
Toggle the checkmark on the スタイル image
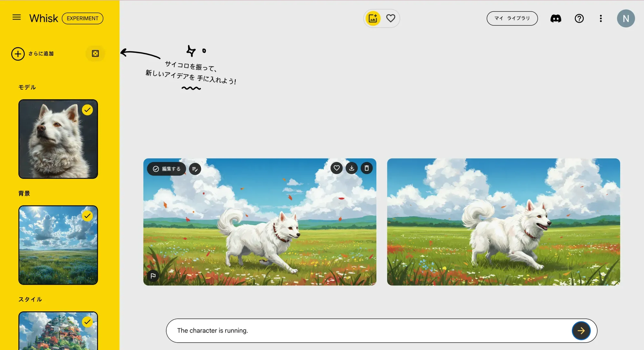click(x=87, y=322)
